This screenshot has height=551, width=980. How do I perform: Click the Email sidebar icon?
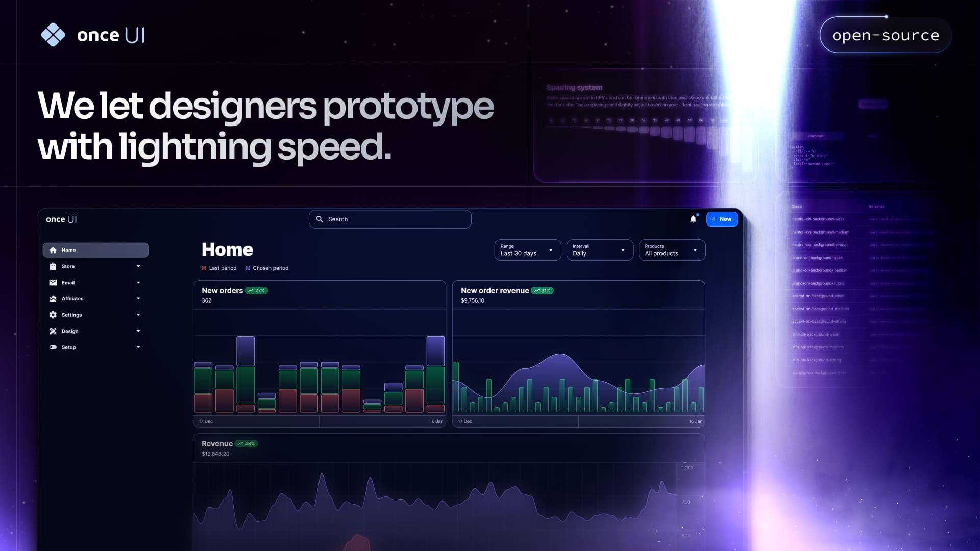(x=53, y=283)
